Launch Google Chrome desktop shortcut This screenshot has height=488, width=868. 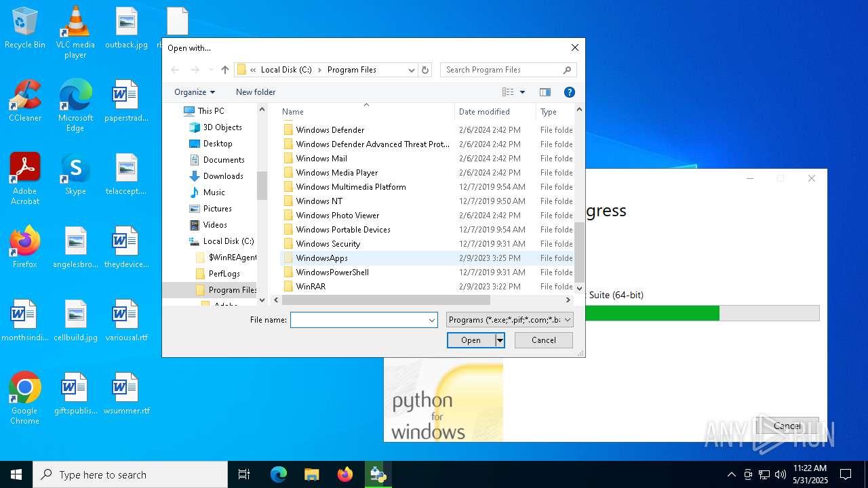(25, 399)
